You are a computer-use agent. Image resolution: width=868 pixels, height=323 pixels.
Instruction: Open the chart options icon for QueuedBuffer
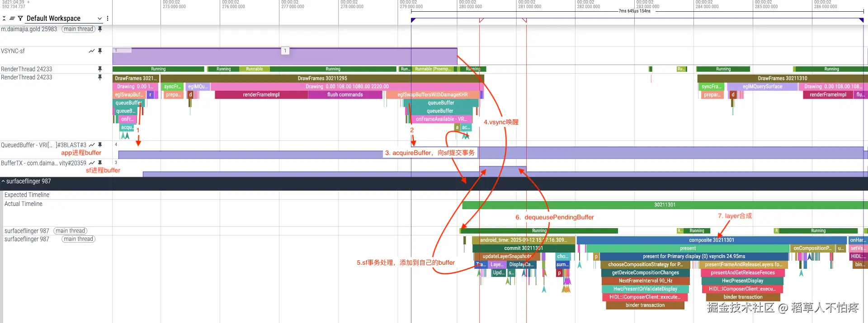tap(92, 145)
